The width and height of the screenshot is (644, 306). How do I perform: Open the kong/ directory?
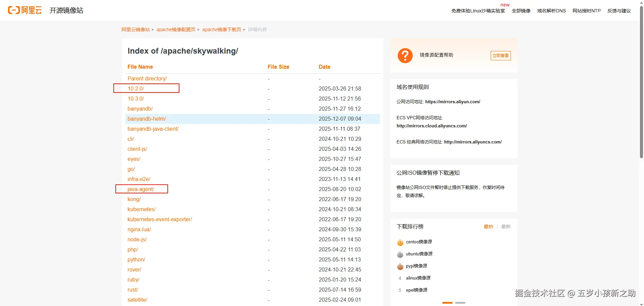point(134,199)
